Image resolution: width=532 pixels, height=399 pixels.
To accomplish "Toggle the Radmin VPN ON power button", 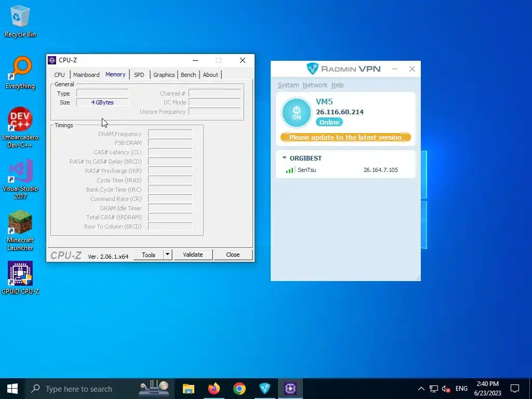I will [297, 113].
